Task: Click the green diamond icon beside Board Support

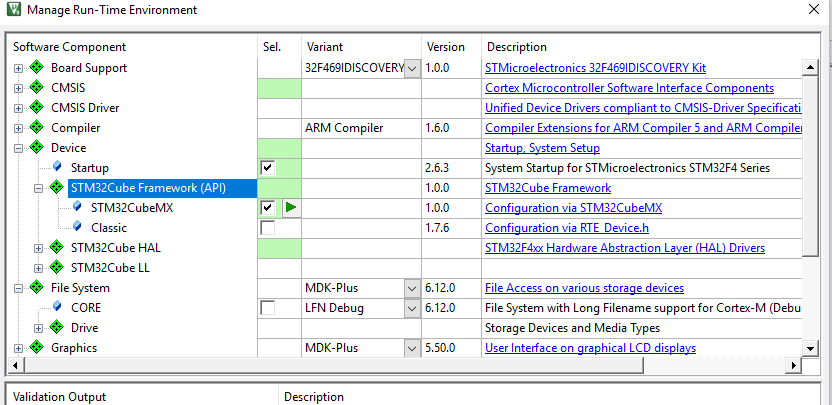Action: click(x=36, y=67)
